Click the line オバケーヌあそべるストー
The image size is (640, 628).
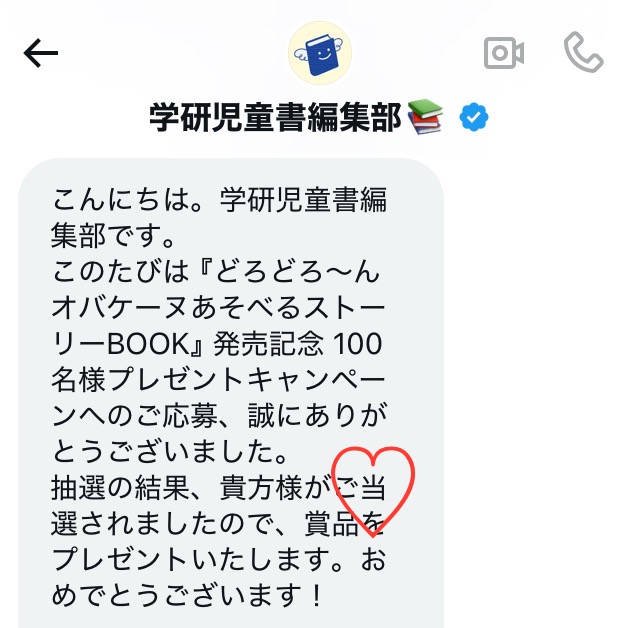pos(218,308)
